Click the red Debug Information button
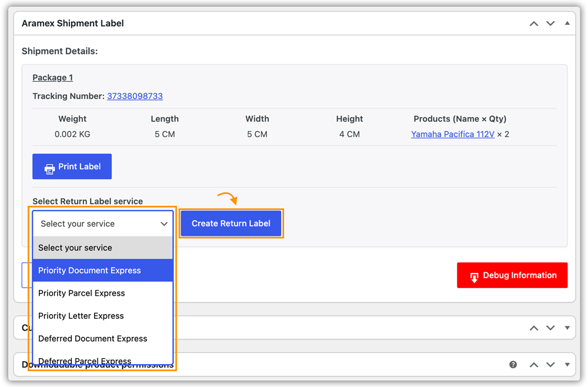Image resolution: width=588 pixels, height=387 pixels. (x=512, y=275)
